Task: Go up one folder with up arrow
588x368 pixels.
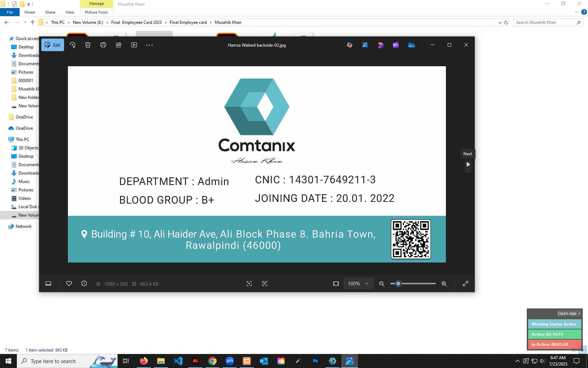Action: 33,22
